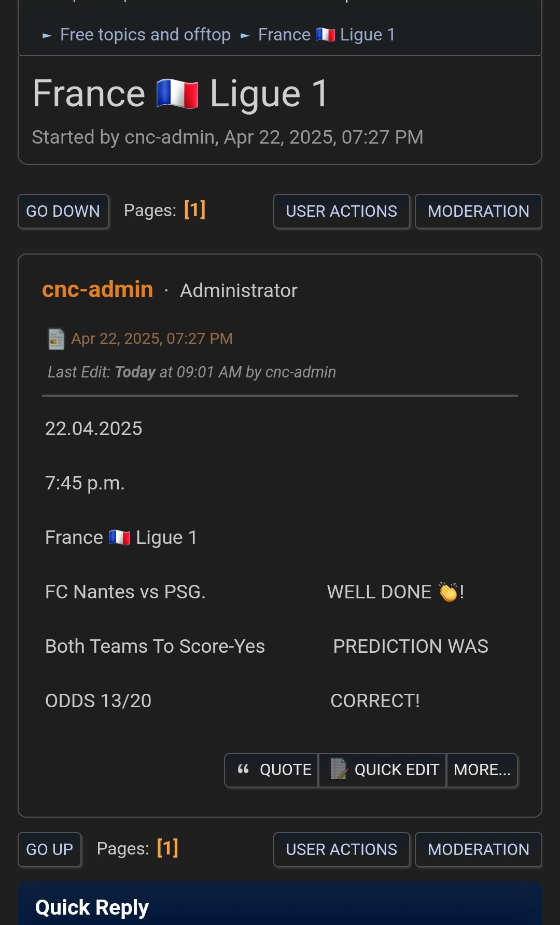Click the breadcrumb arrow before France Ligue 1
This screenshot has height=925, width=560.
245,36
